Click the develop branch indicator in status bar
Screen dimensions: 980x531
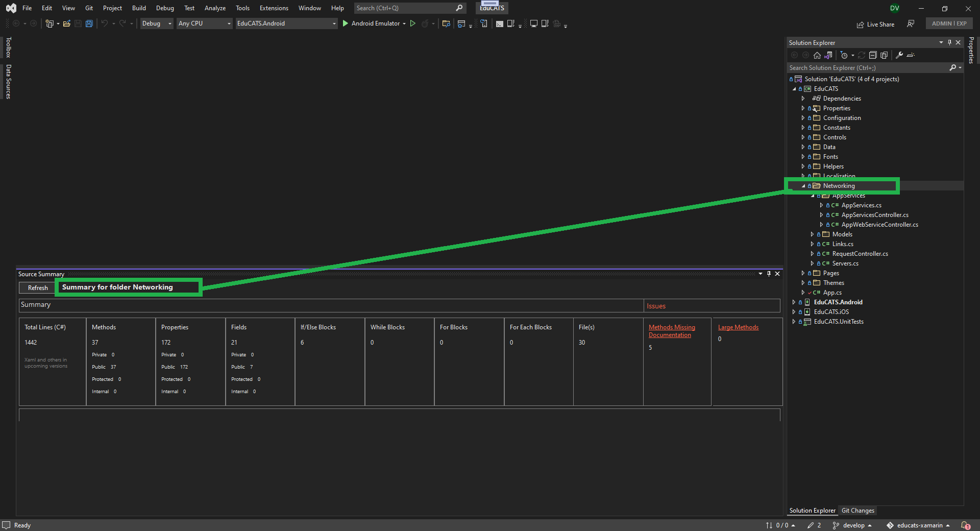click(x=852, y=525)
